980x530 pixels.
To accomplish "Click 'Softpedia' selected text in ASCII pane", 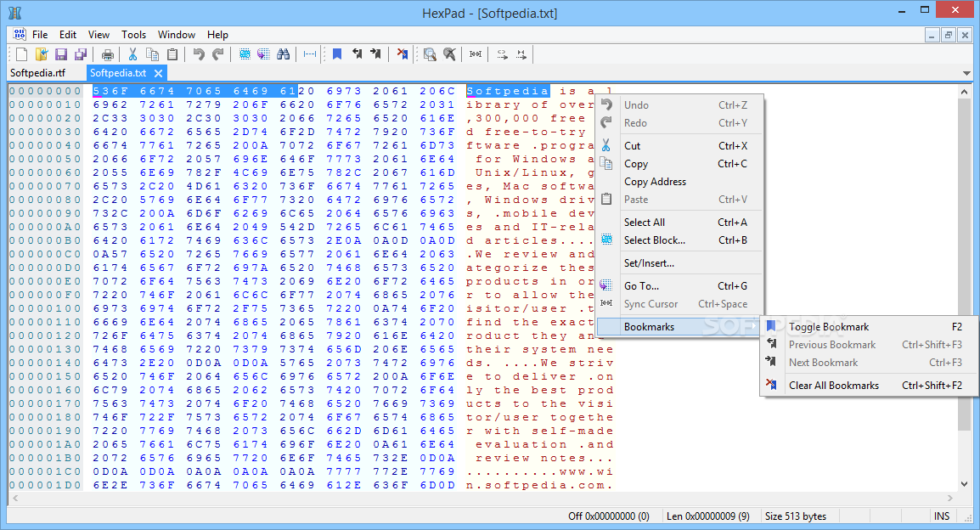I will [508, 91].
